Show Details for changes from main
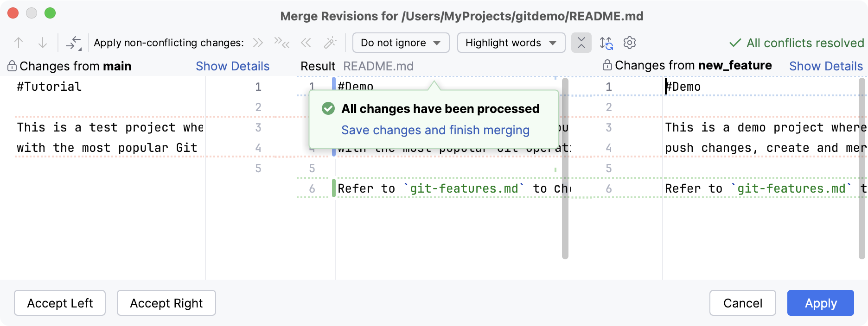The height and width of the screenshot is (326, 868). pyautogui.click(x=232, y=66)
